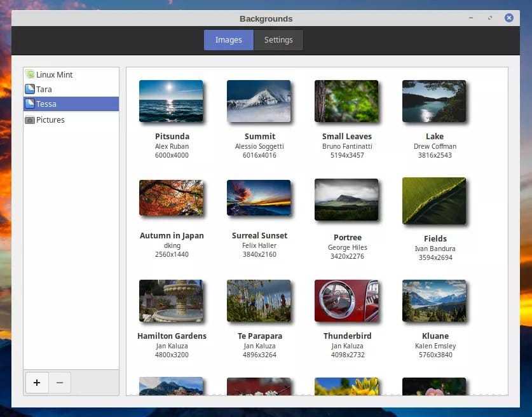This screenshot has width=532, height=417.
Task: Click the minus button to remove folder
Action: click(x=60, y=383)
